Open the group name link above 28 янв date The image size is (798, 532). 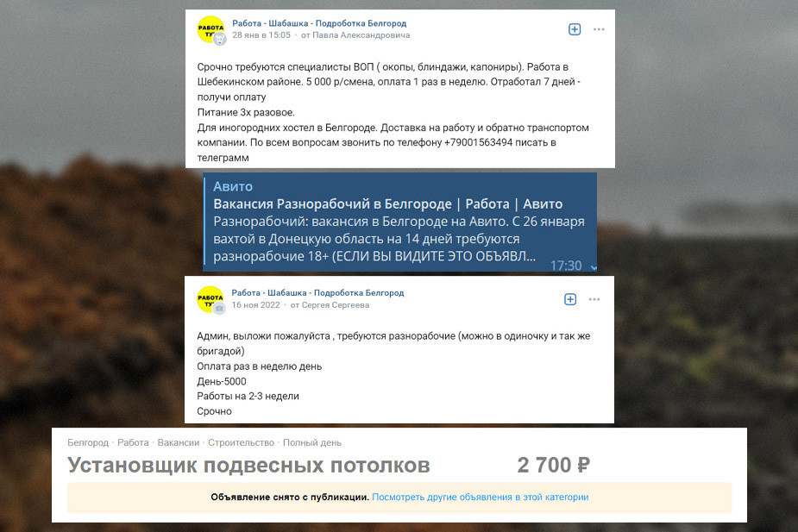(319, 23)
